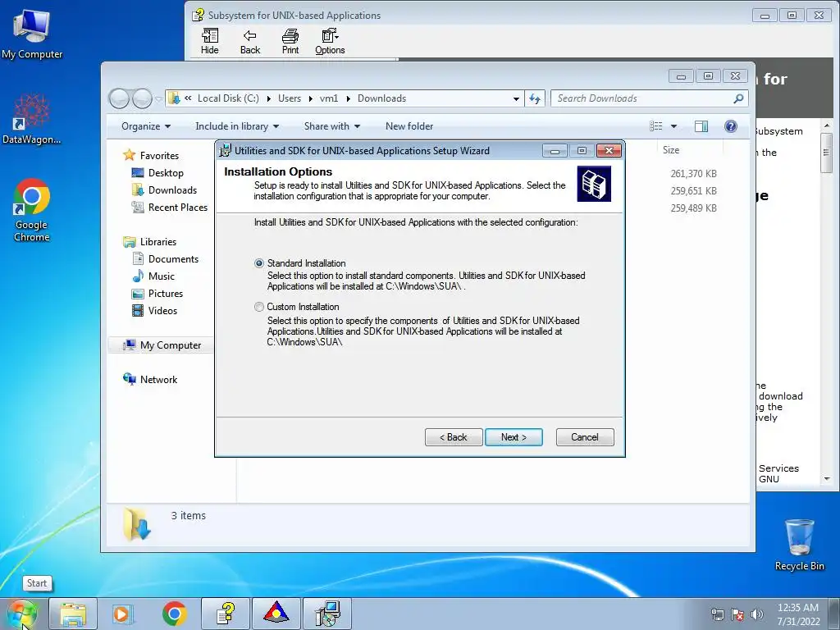Select Network in the navigation pane
This screenshot has width=840, height=630.
coord(158,379)
